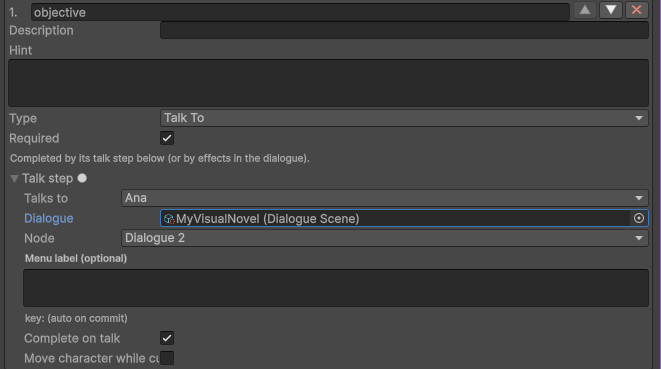This screenshot has height=369, width=661.
Task: Click the Talk step label
Action: coord(48,178)
